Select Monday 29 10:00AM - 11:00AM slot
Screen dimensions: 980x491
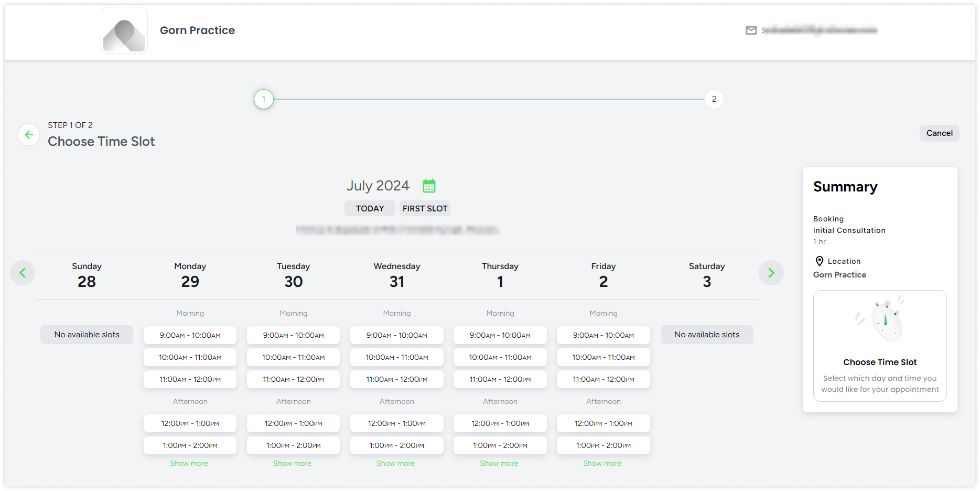190,357
